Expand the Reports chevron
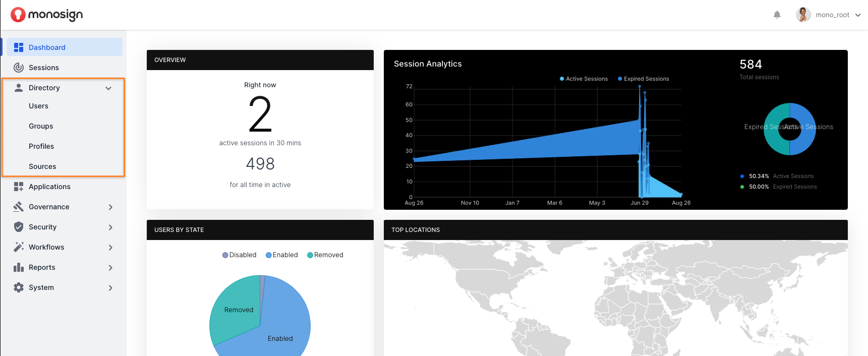868x356 pixels. [110, 268]
